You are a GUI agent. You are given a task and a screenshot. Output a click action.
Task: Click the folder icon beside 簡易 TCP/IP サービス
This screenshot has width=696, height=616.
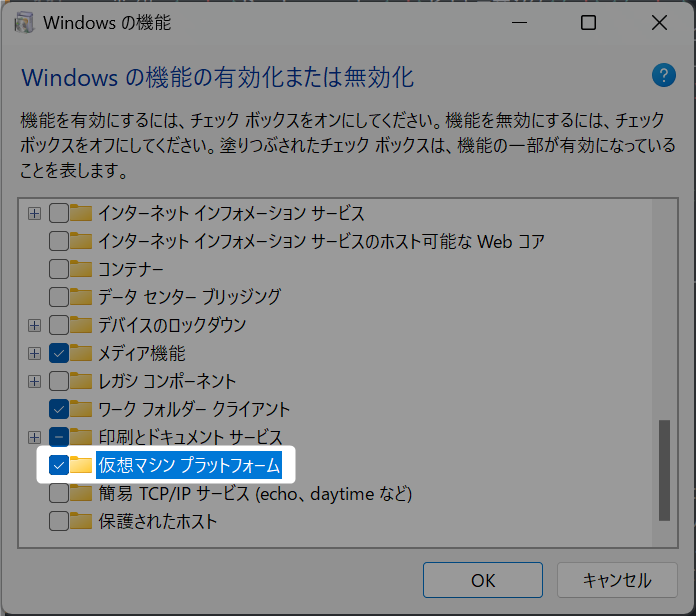81,493
